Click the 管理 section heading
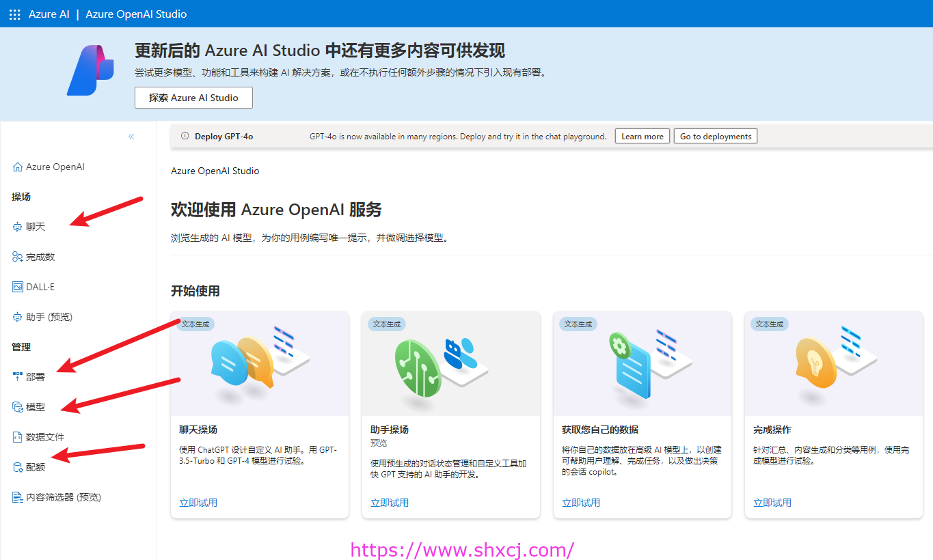The height and width of the screenshot is (560, 933). (21, 347)
